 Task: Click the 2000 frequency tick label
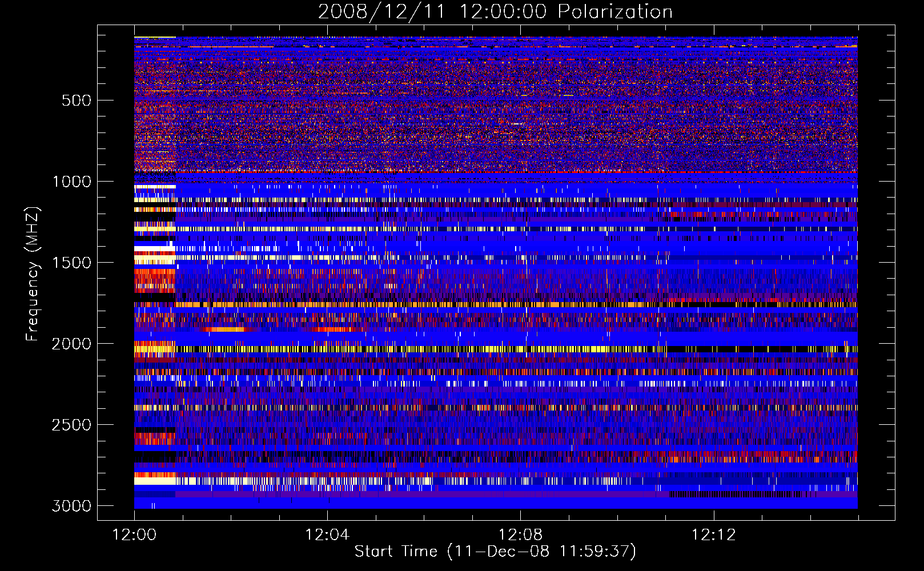[71, 344]
